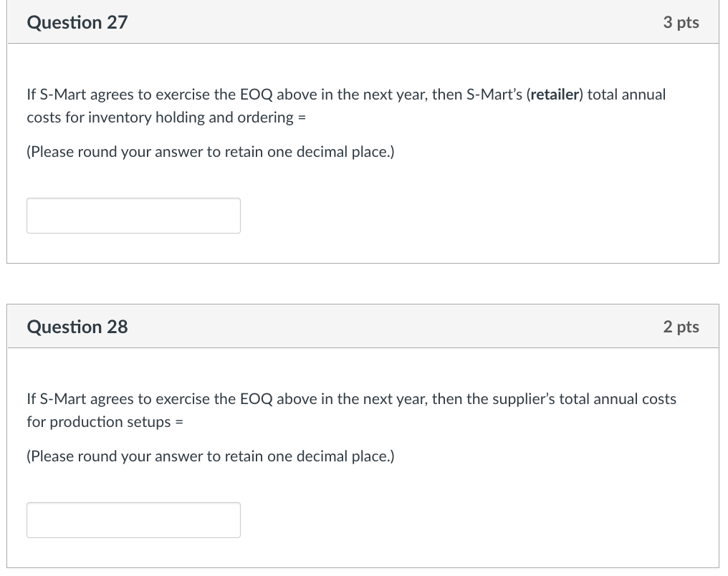
Task: Select the bolded word retailer in Question 27
Action: coord(554,94)
